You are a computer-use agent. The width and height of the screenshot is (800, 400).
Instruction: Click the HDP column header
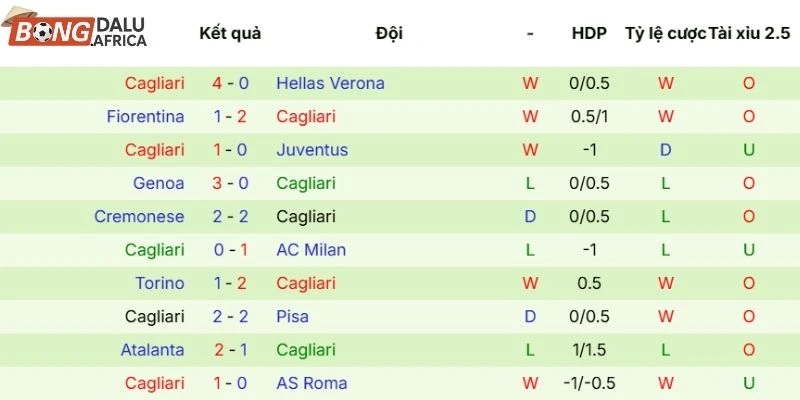click(589, 33)
